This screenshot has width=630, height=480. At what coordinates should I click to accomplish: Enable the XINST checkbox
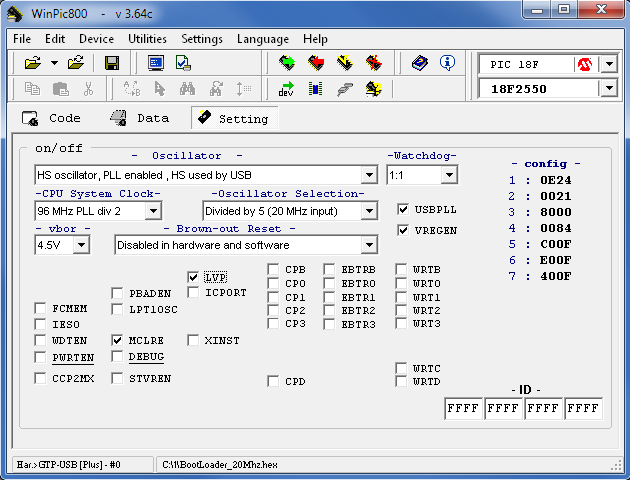point(193,340)
